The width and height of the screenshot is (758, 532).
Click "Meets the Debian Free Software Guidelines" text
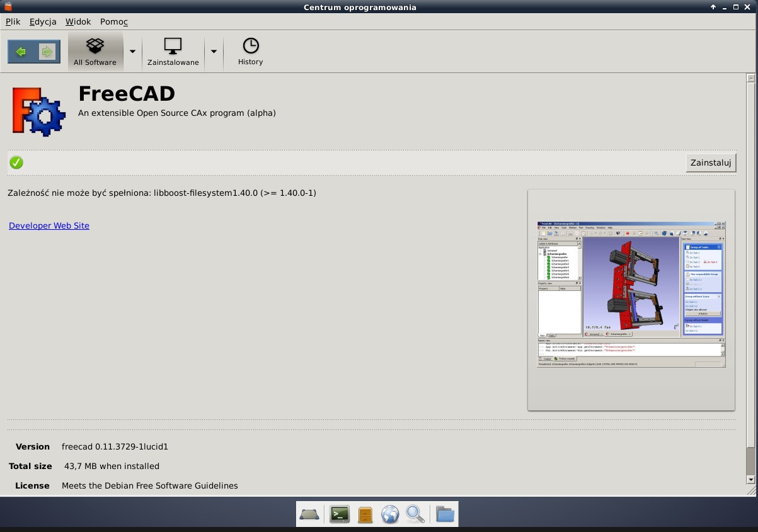(x=150, y=485)
